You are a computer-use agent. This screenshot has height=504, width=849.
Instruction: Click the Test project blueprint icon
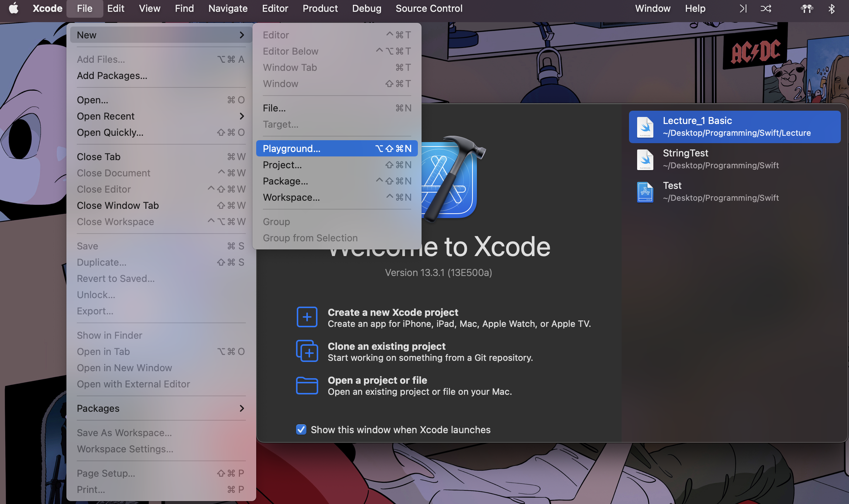click(x=645, y=192)
